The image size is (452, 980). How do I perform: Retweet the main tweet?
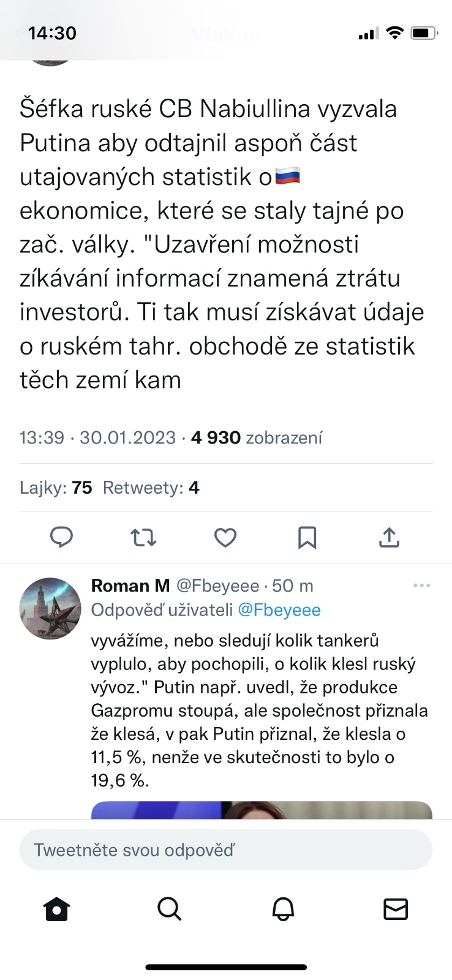click(143, 537)
